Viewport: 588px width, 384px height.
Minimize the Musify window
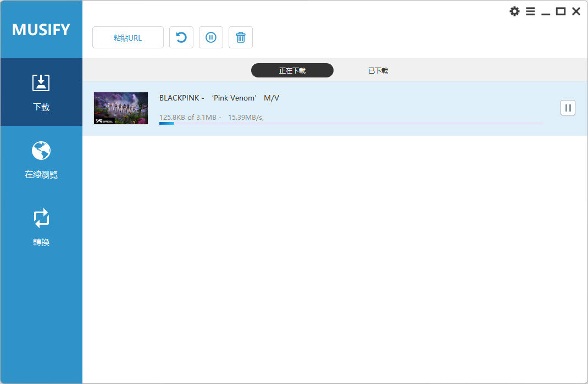(x=546, y=12)
